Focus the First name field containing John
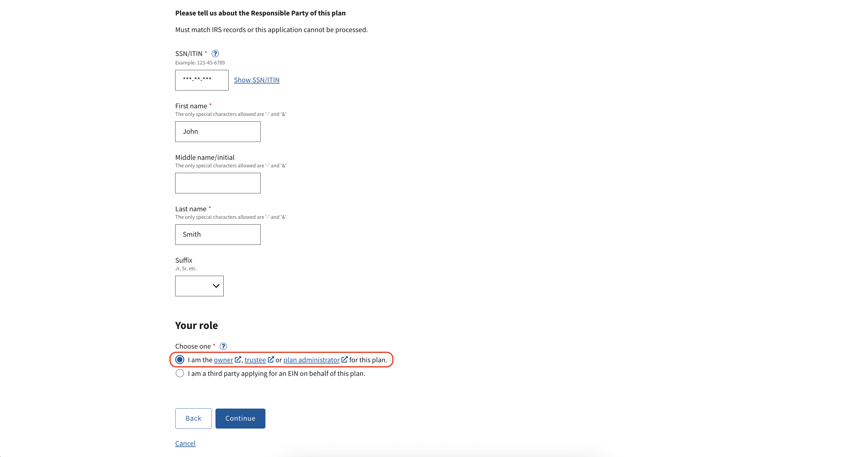Screen dimensions: 868x457 click(x=218, y=131)
